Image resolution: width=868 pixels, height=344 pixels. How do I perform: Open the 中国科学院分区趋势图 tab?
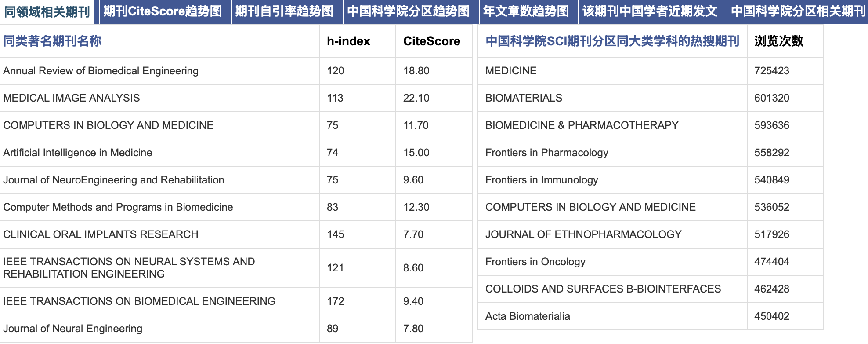(x=409, y=11)
